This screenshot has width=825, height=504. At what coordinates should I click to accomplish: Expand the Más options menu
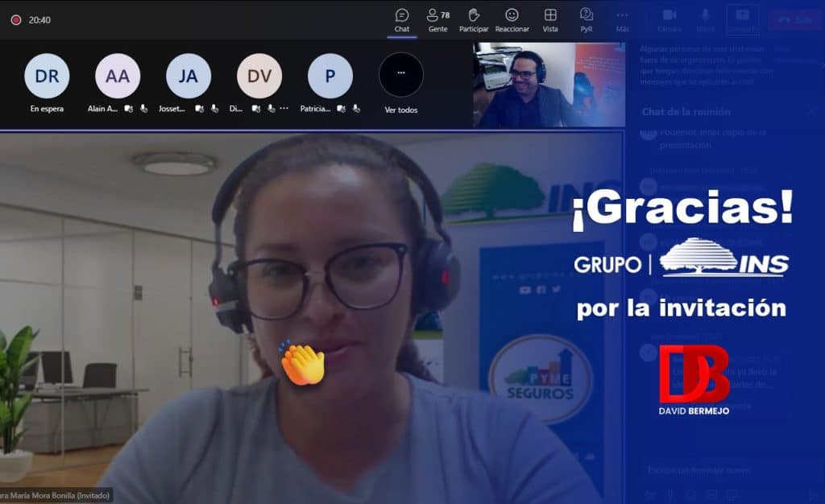[622, 19]
